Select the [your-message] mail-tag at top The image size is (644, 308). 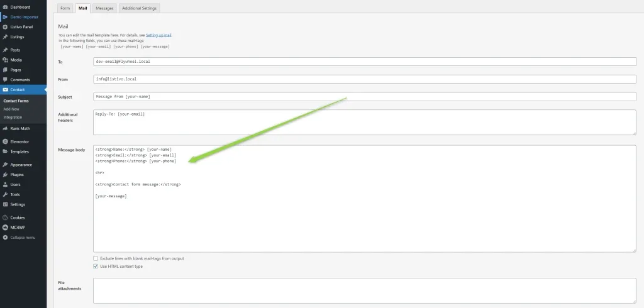click(x=155, y=47)
